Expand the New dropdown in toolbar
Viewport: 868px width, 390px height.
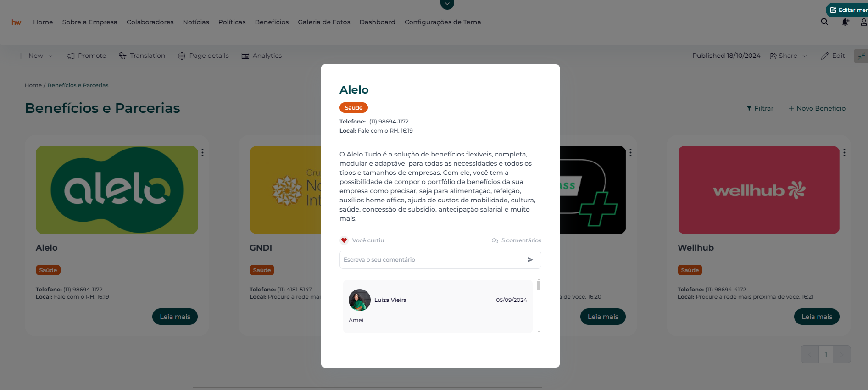(36, 56)
